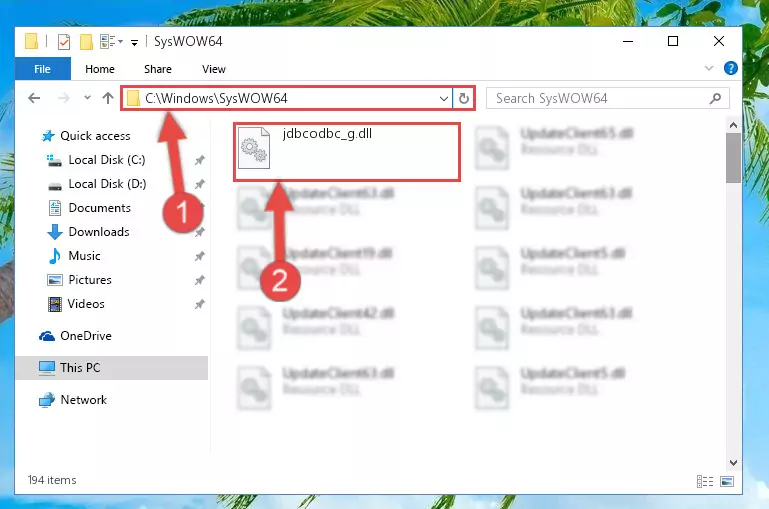Click pin icon next to Pictures
This screenshot has height=509, width=769.
click(200, 280)
